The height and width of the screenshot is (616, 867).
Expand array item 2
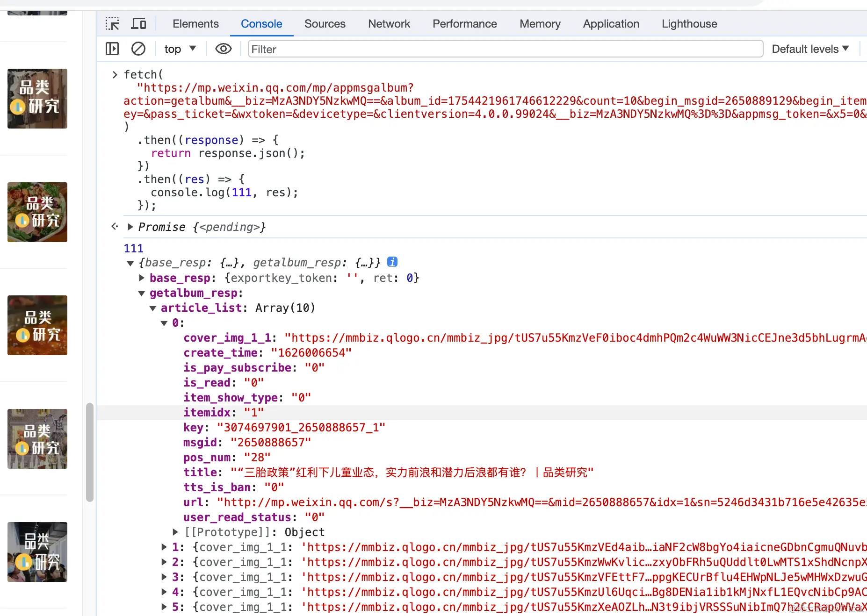point(164,562)
